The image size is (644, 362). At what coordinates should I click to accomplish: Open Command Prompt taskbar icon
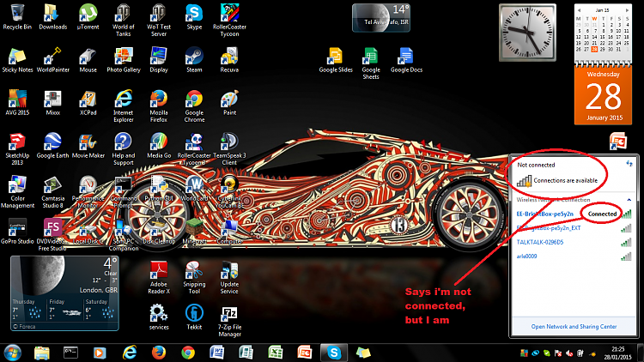point(70,353)
